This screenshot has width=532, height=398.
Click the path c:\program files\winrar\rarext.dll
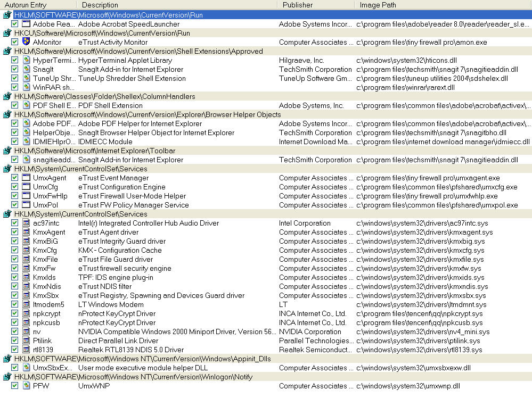pos(405,87)
